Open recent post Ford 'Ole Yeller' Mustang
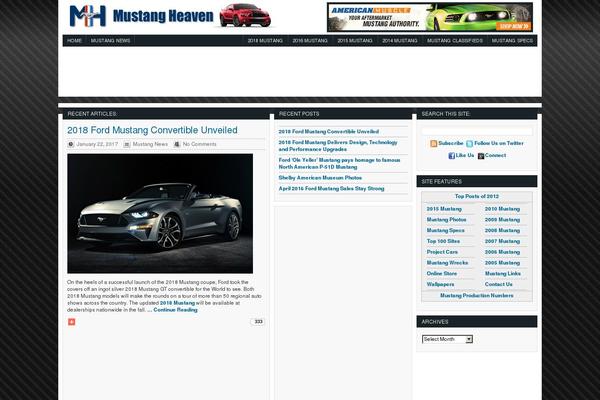600x400 pixels. pos(339,163)
